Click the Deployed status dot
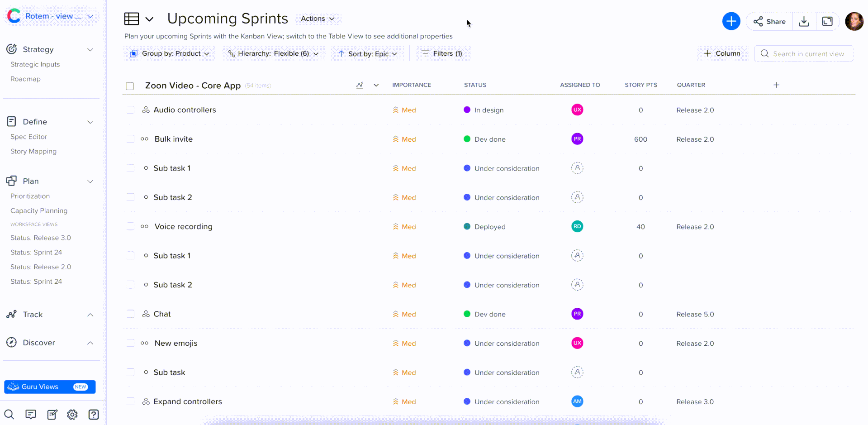This screenshot has height=425, width=868. pos(467,226)
